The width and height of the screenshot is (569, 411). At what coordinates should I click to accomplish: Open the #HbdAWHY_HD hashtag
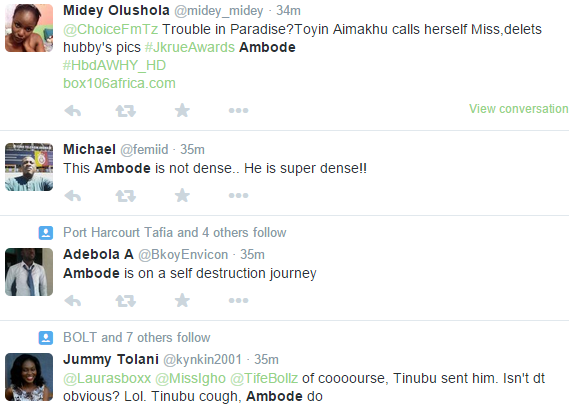(115, 65)
